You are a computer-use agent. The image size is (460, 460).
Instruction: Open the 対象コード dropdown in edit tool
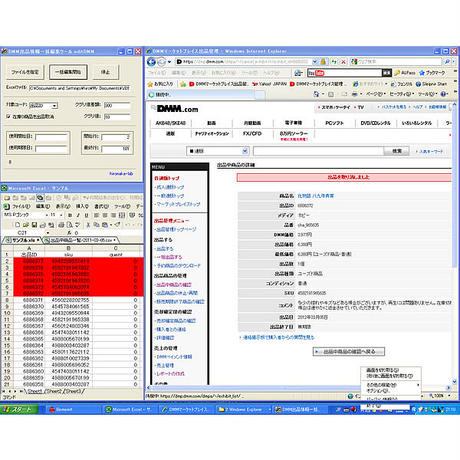click(54, 106)
